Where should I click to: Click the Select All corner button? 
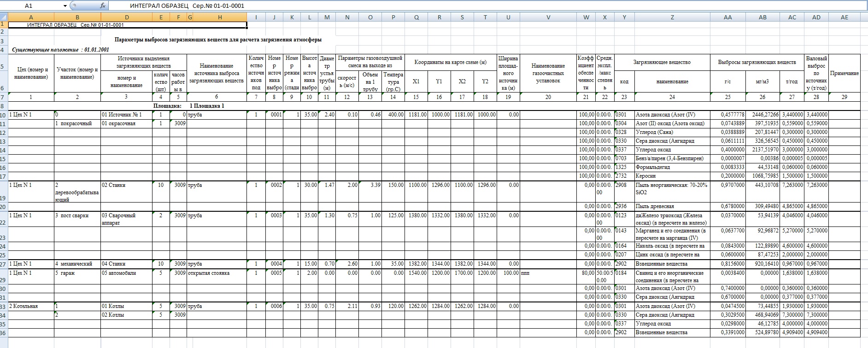[4, 17]
